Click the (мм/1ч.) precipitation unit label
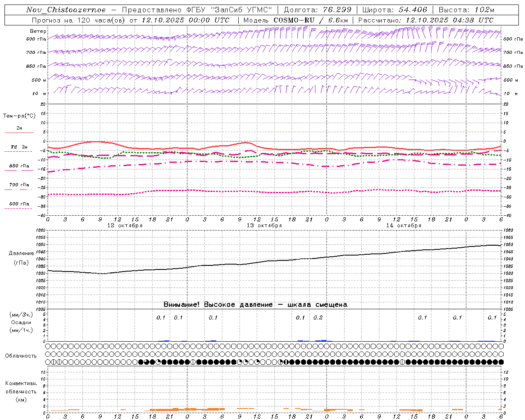This screenshot has height=420, width=525. tap(21, 330)
